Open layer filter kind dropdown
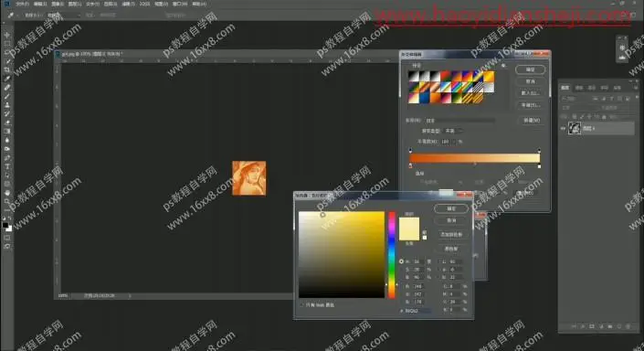 575,99
